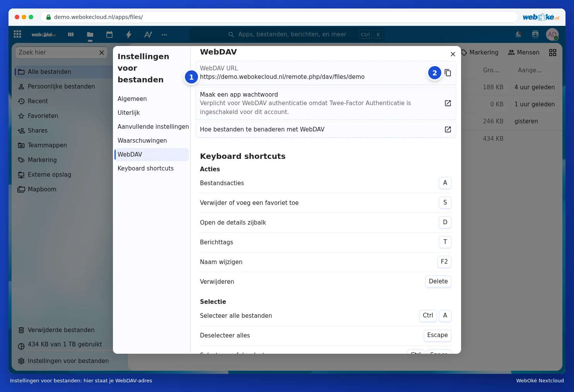
Task: Open Waarschuwingen settings section
Action: [152, 141]
